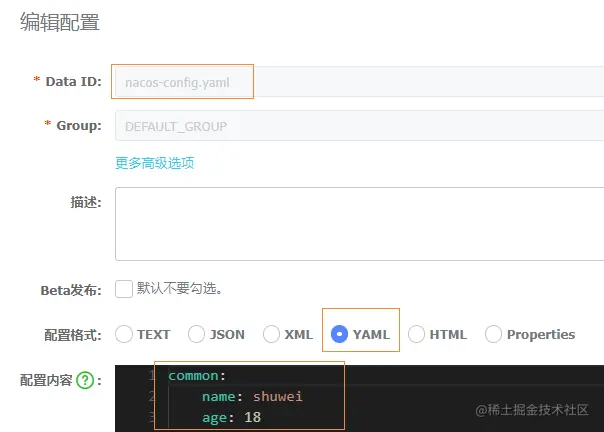Click the 'common:' line in editor

point(197,376)
